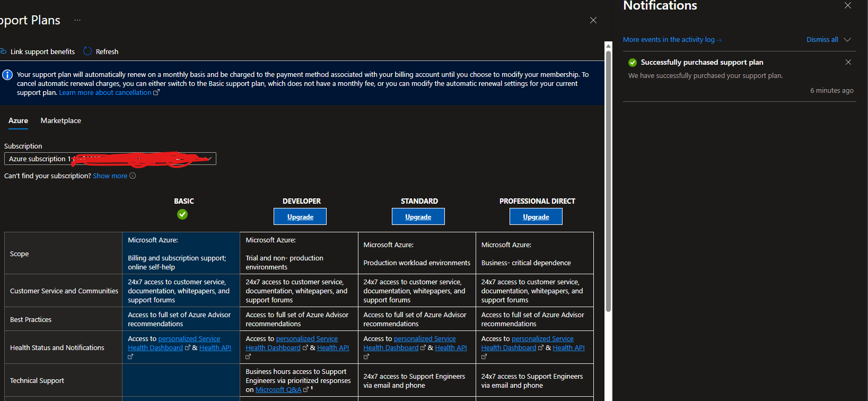868x401 pixels.
Task: Upgrade to the Professional Direct plan
Action: click(x=536, y=216)
